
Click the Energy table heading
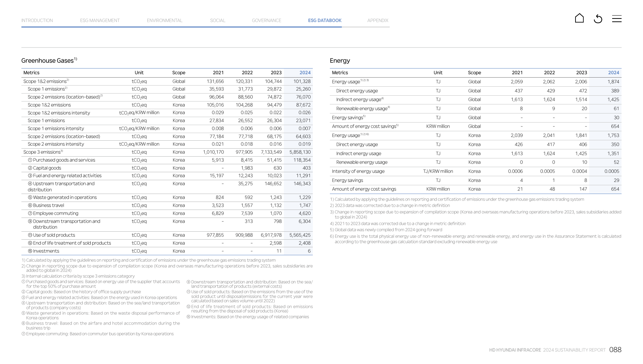[x=340, y=61]
